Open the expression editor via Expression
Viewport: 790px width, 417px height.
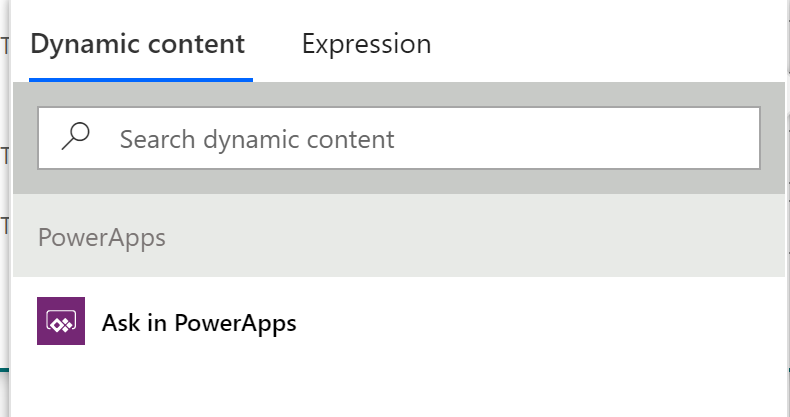click(x=366, y=44)
